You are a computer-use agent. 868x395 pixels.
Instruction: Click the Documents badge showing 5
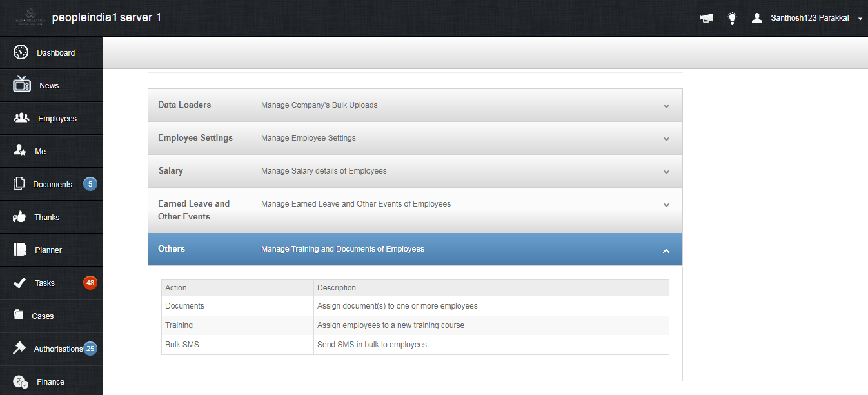click(90, 184)
